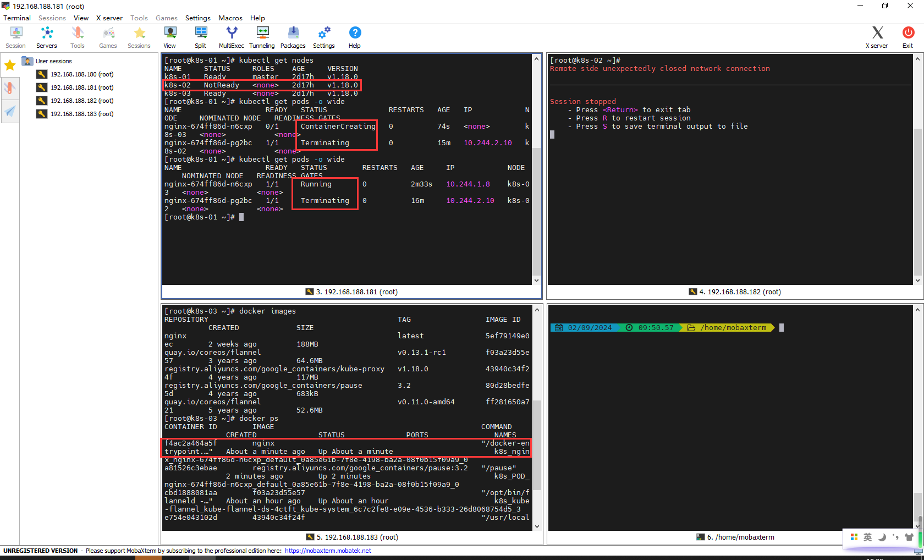This screenshot has width=924, height=560.
Task: Click scroll-up arrow in k8s-01 terminal
Action: tap(536, 59)
